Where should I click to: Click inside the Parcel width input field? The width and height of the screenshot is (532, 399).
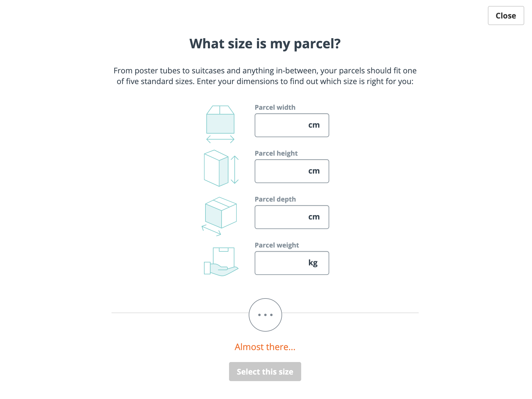coord(283,125)
